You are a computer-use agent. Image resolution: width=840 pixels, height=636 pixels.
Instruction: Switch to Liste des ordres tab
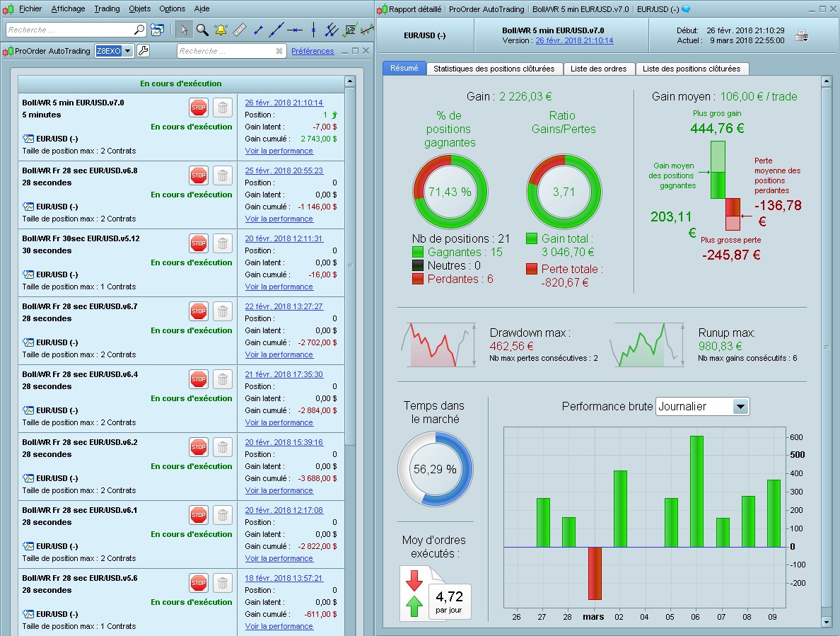598,69
